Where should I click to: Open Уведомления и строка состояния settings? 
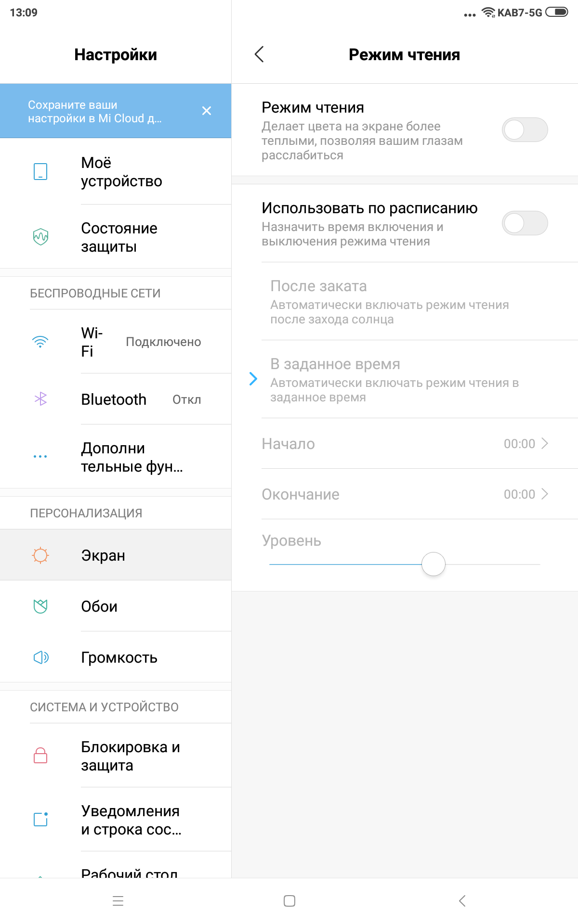(131, 820)
